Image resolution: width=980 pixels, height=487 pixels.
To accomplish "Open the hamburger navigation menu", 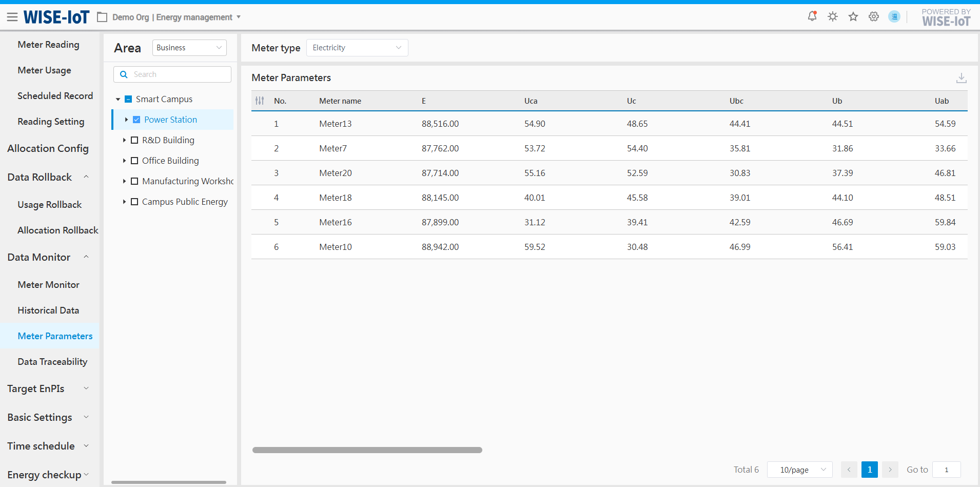I will 12,17.
